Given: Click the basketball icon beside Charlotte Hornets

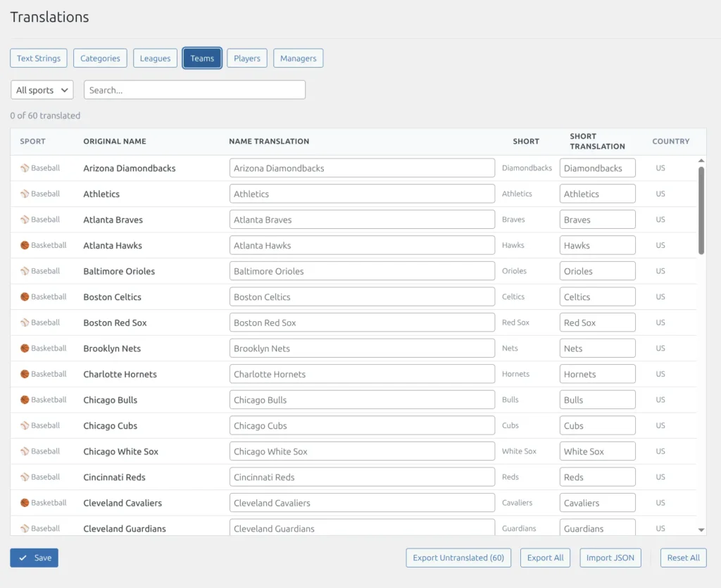Looking at the screenshot, I should point(25,374).
